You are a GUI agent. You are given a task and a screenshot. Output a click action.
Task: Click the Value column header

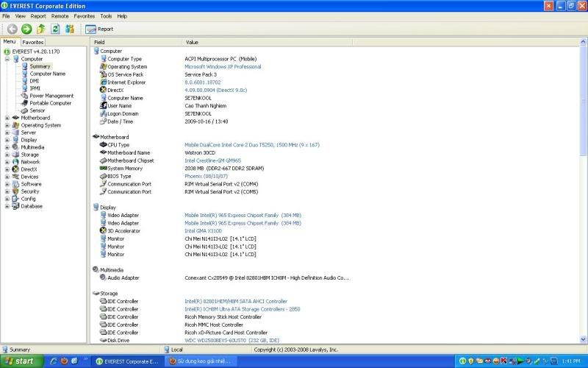[268, 42]
